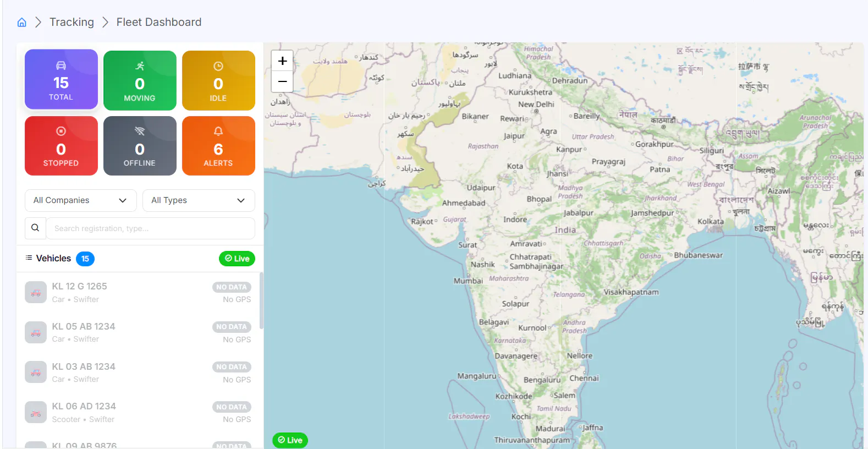This screenshot has height=449, width=868.
Task: Select the Total vehicles card
Action: (61, 79)
